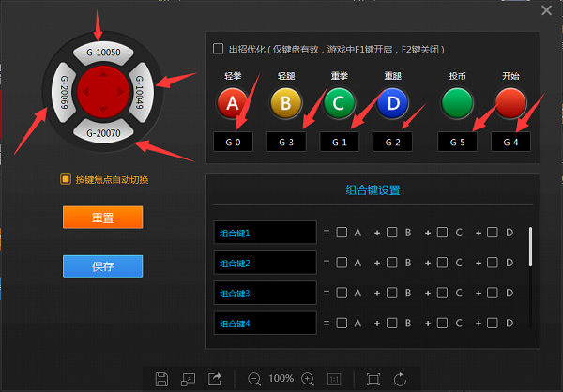Screen dimensions: 563x392
Task: Enable the 出招优化 checkbox
Action: tap(219, 49)
